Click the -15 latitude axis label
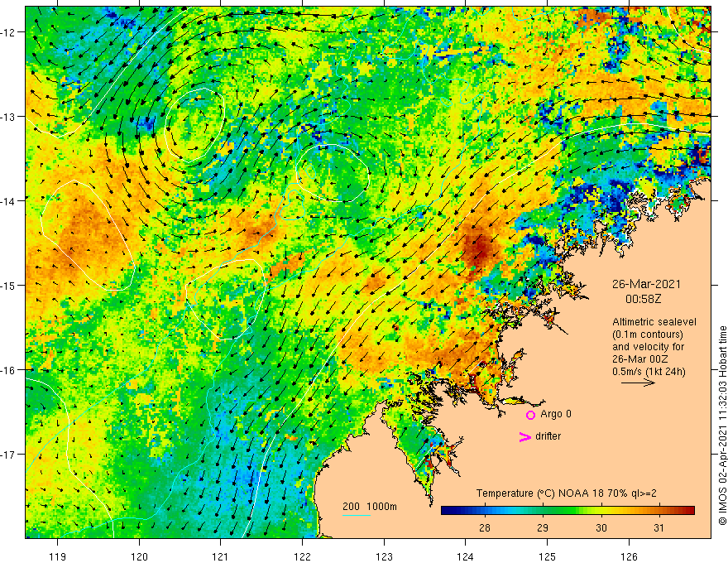Screen dimensions: 728x563 click(9, 285)
